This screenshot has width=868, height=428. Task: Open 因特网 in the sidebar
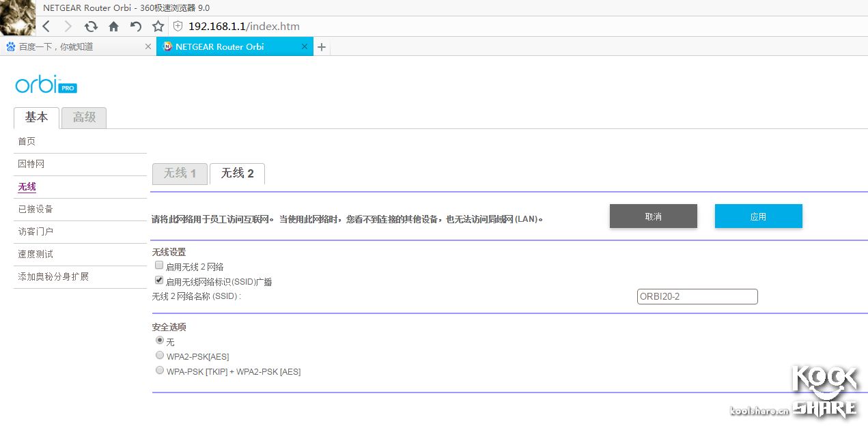click(x=31, y=164)
